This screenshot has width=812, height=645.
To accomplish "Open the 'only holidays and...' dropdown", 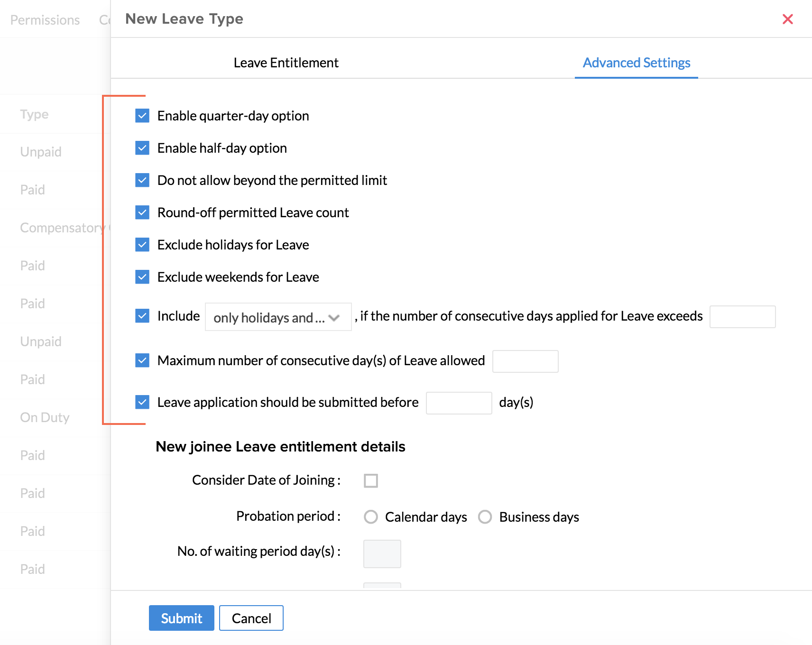I will (278, 317).
